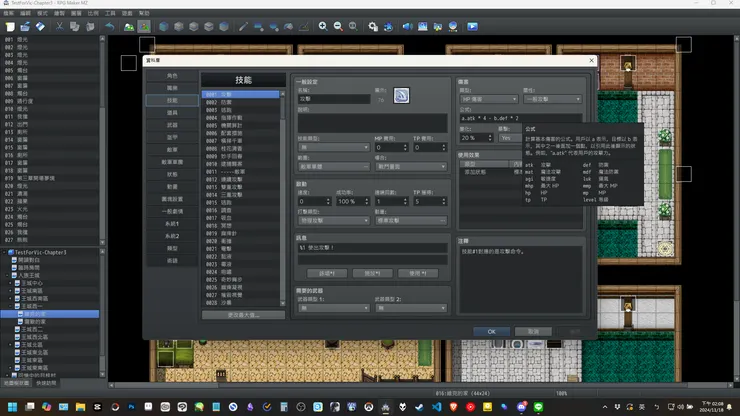
Task: Switch to Map edit mode icon
Action: (x=129, y=26)
